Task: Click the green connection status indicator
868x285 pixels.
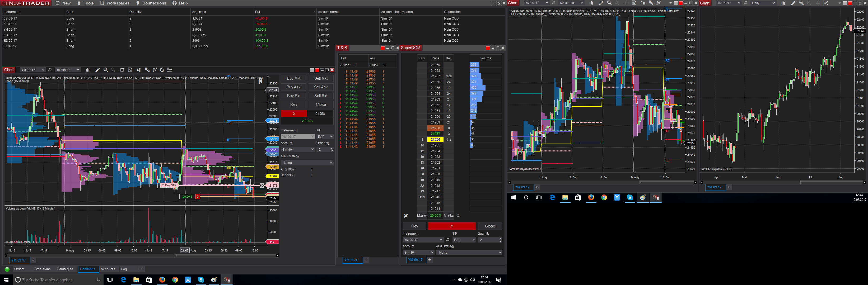Action: tap(7, 269)
